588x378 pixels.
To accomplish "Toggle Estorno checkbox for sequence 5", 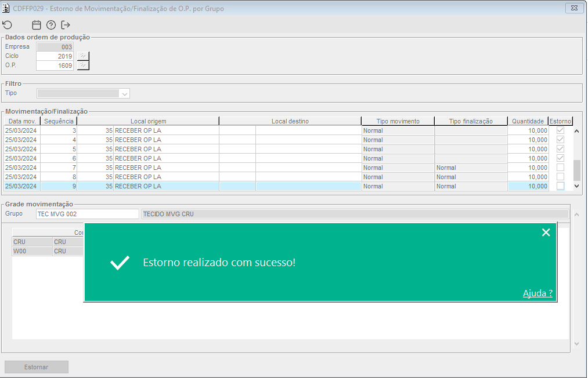I will click(560, 149).
